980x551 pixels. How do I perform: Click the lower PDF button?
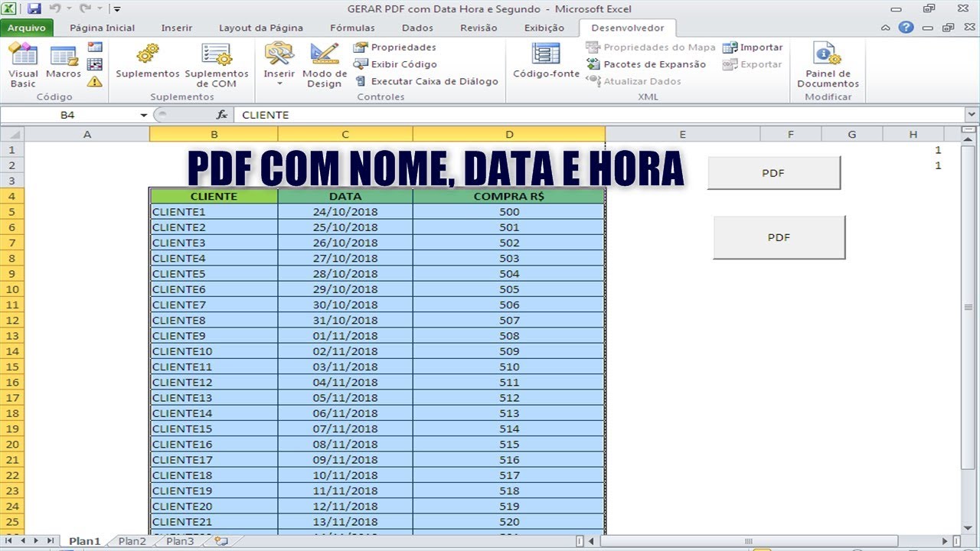pos(779,237)
